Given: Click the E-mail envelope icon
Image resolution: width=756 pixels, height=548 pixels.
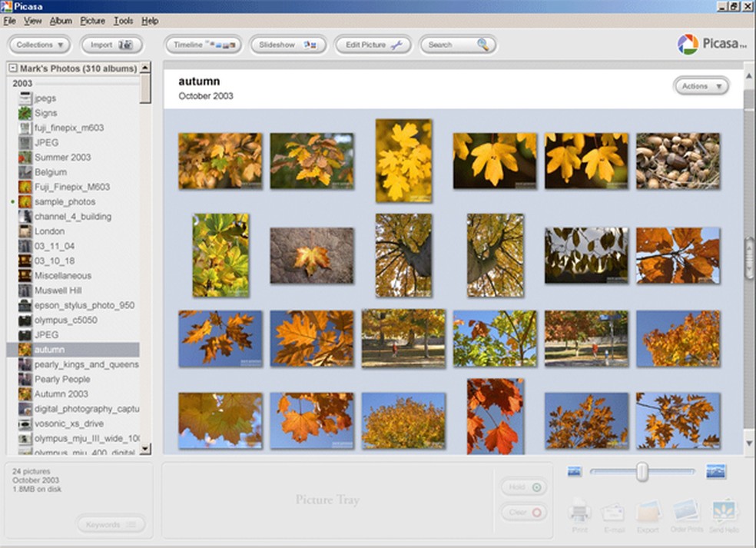Looking at the screenshot, I should [614, 513].
